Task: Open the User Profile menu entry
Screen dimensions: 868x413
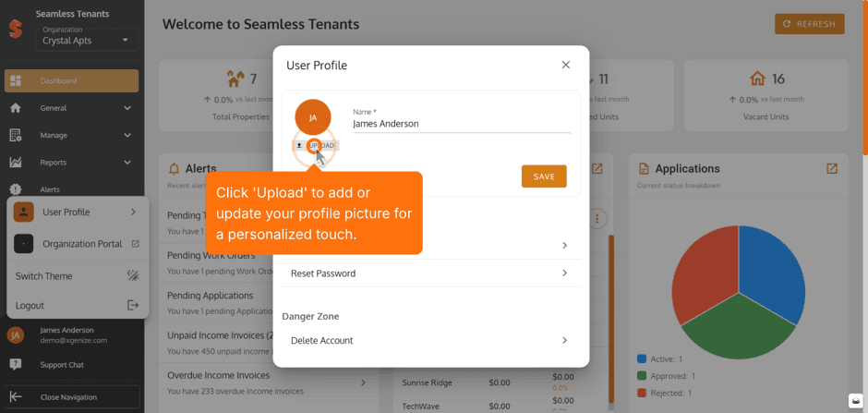Action: click(78, 212)
